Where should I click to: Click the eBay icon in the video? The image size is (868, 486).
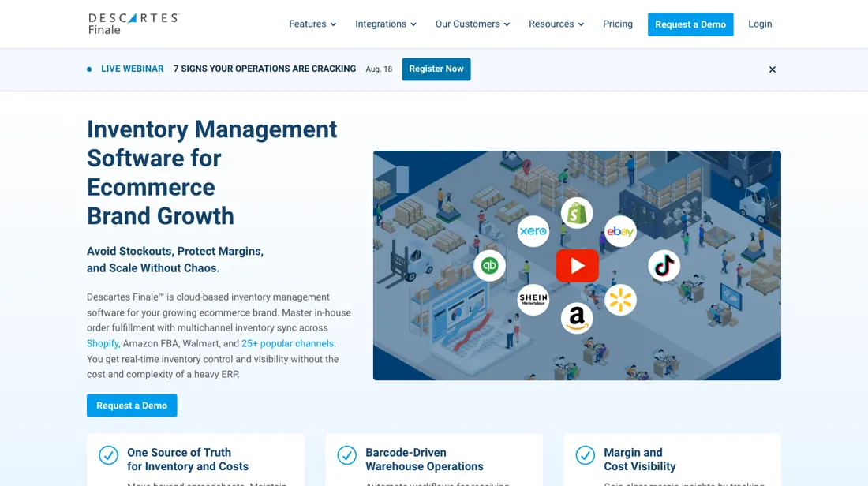[620, 231]
